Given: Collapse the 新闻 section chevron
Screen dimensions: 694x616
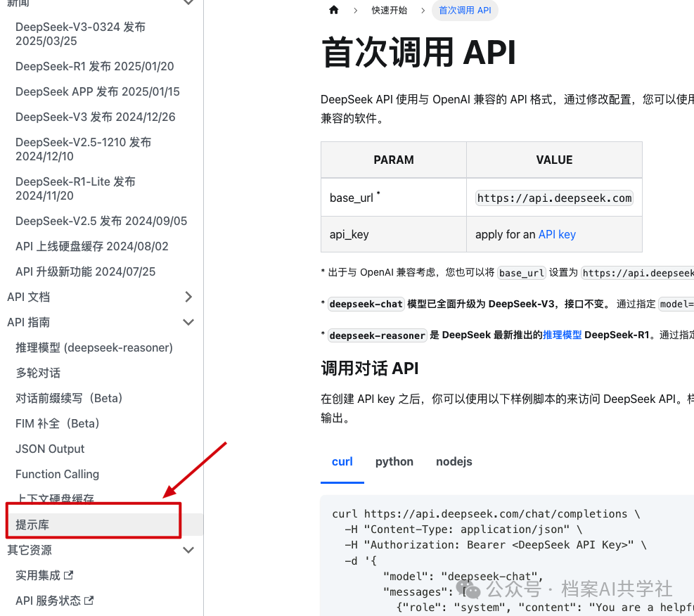Looking at the screenshot, I should 188,2.
